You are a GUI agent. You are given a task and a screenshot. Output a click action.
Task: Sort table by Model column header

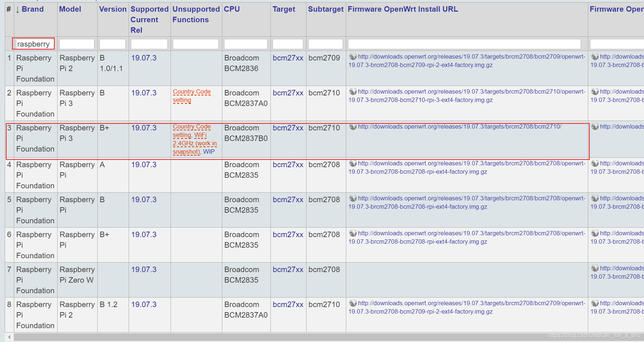click(70, 9)
